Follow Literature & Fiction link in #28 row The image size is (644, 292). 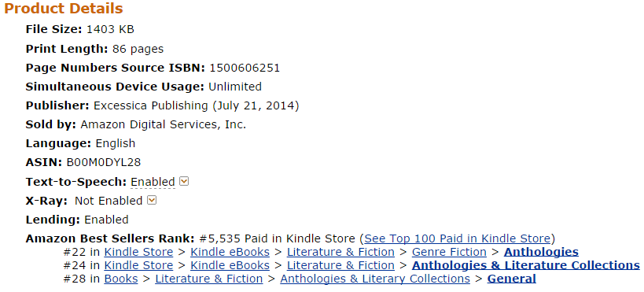tap(208, 279)
